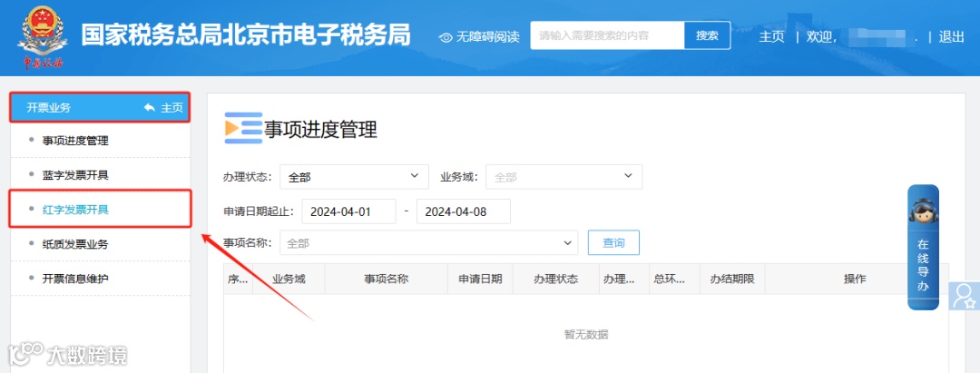The image size is (980, 373).
Task: Click the 事项进度管理 heading list icon
Action: pyautogui.click(x=243, y=128)
